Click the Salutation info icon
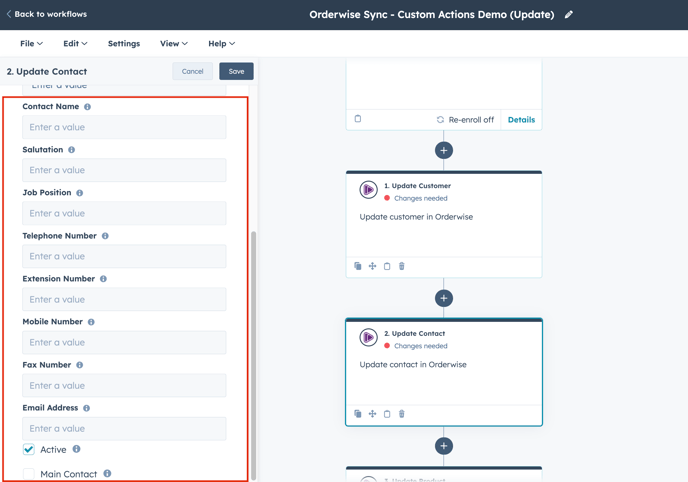The image size is (688, 482). coord(72,150)
